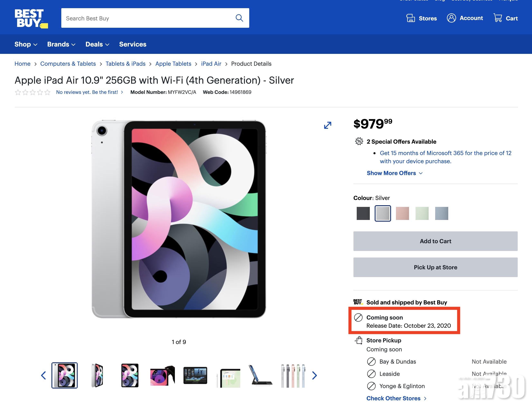Click the Add to Cart button
The width and height of the screenshot is (532, 404).
pyautogui.click(x=435, y=241)
